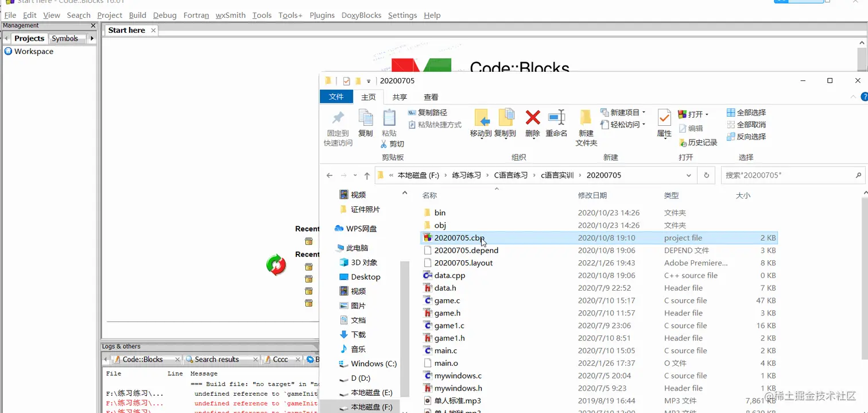868x413 pixels.
Task: Sort by the 修改日期 column header
Action: (x=592, y=196)
